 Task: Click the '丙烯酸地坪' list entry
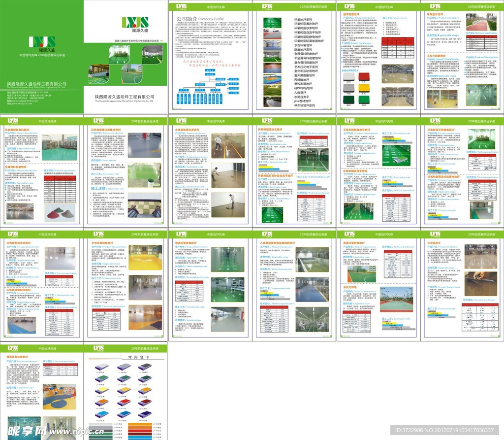[302, 79]
